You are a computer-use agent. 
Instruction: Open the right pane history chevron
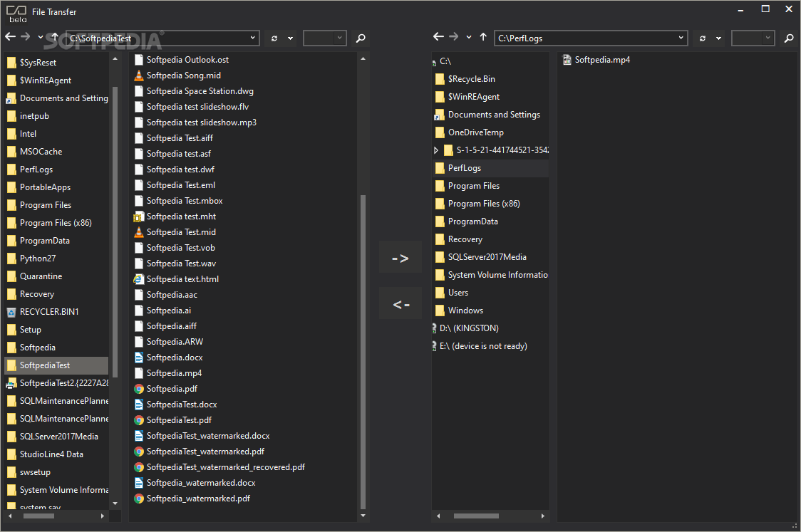coord(468,37)
